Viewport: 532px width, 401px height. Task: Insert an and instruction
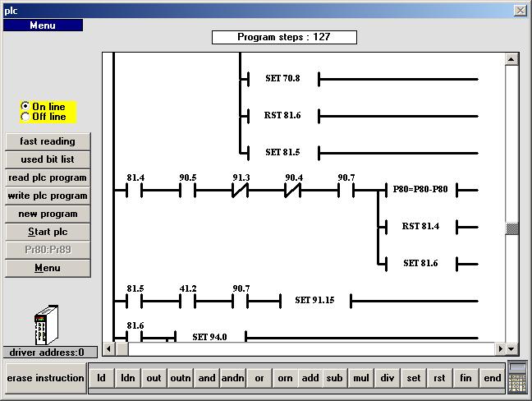coord(207,378)
